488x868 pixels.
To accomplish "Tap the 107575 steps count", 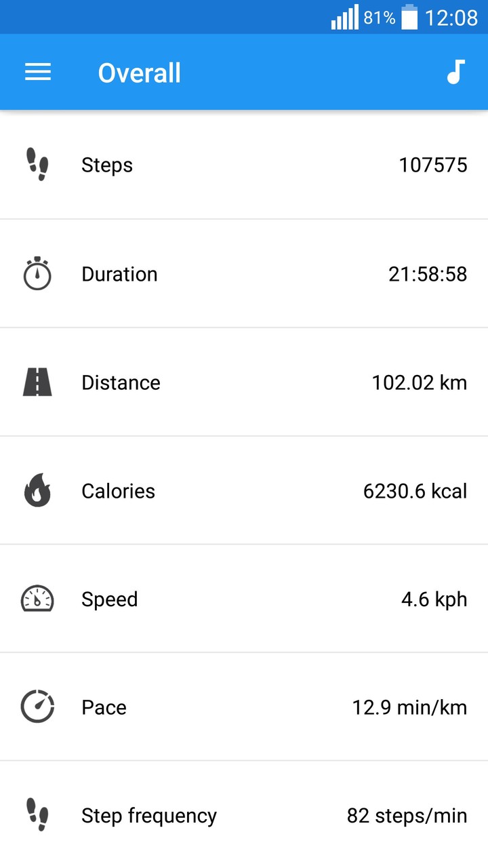I will [x=433, y=165].
